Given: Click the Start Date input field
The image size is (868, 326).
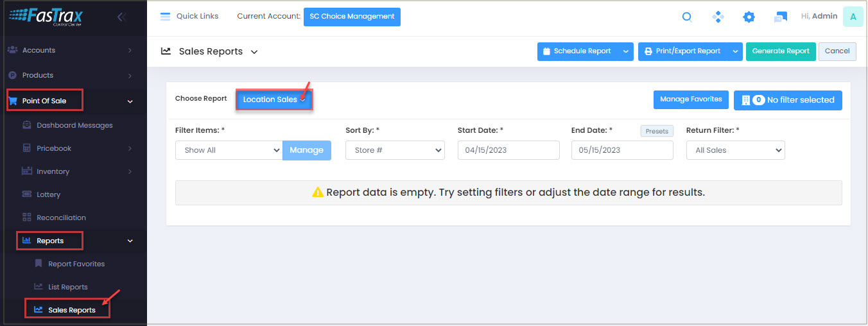Looking at the screenshot, I should (508, 150).
